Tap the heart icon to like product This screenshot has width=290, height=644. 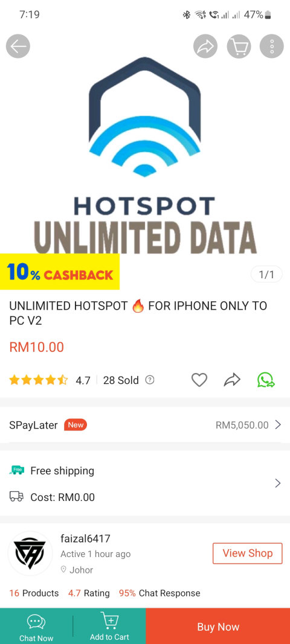click(x=199, y=380)
